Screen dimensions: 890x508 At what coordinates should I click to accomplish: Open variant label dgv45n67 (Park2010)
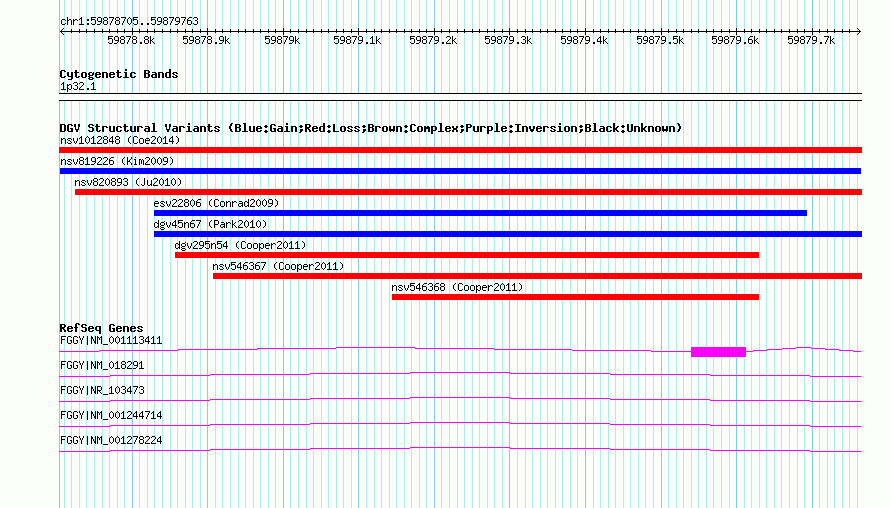[210, 224]
